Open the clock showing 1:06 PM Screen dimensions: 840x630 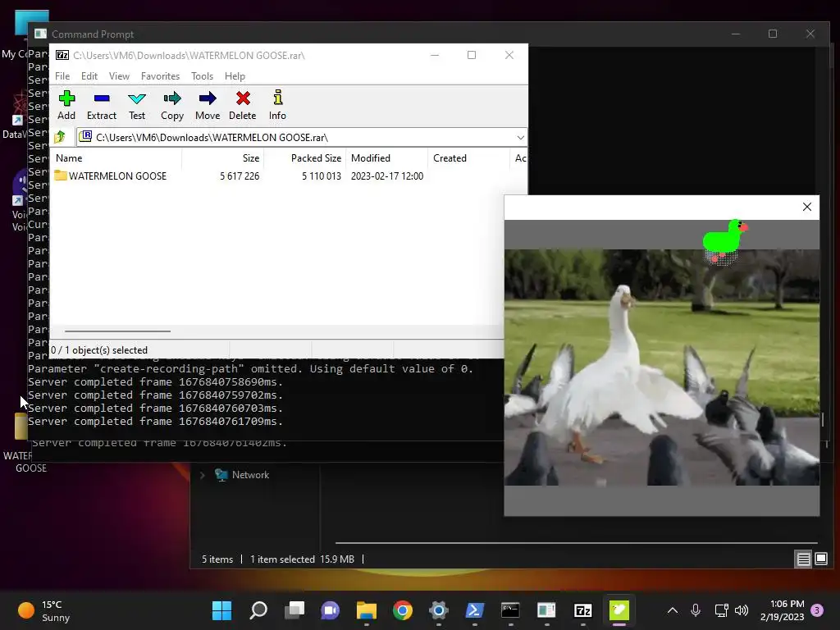782,610
